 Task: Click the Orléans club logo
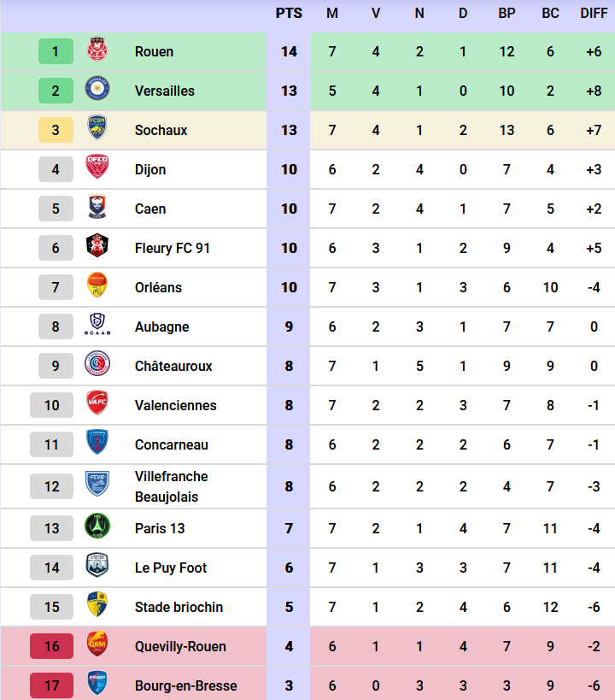97,287
